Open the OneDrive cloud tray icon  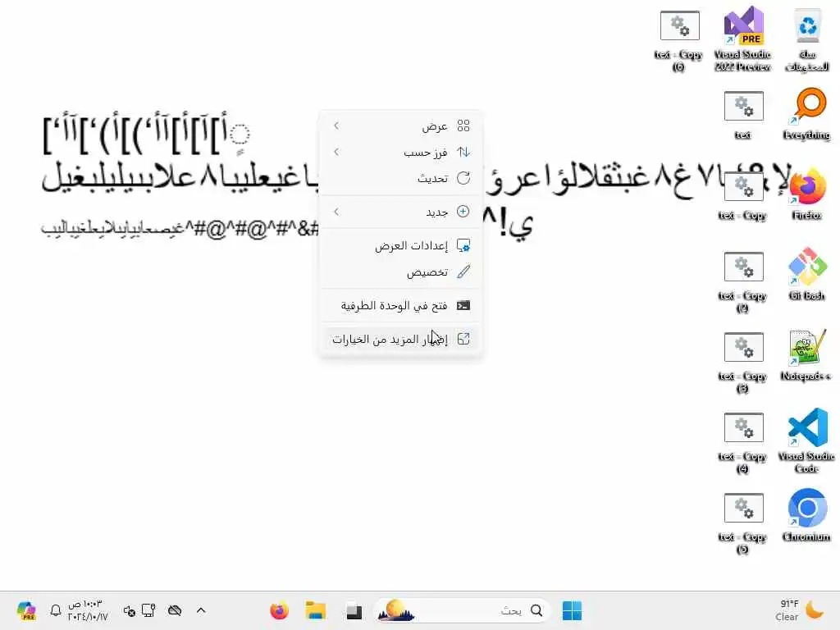click(x=175, y=610)
